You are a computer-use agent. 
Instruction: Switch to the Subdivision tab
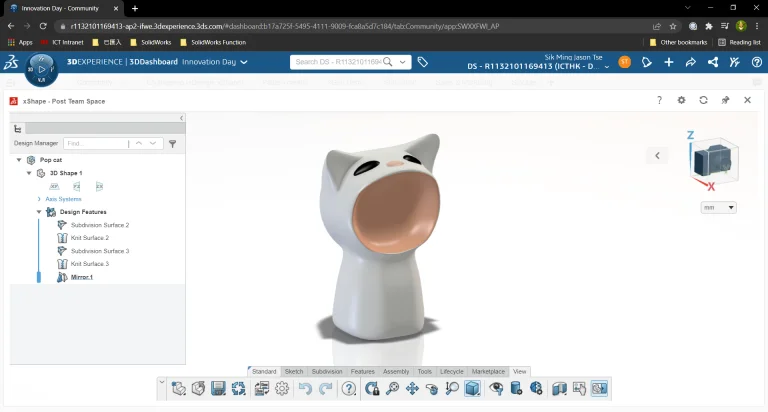tap(327, 371)
